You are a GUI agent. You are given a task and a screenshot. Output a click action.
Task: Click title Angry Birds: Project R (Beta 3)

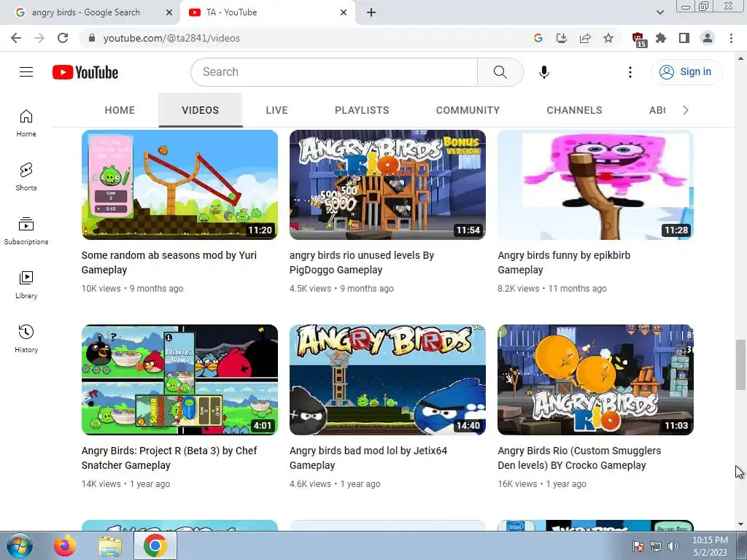169,458
